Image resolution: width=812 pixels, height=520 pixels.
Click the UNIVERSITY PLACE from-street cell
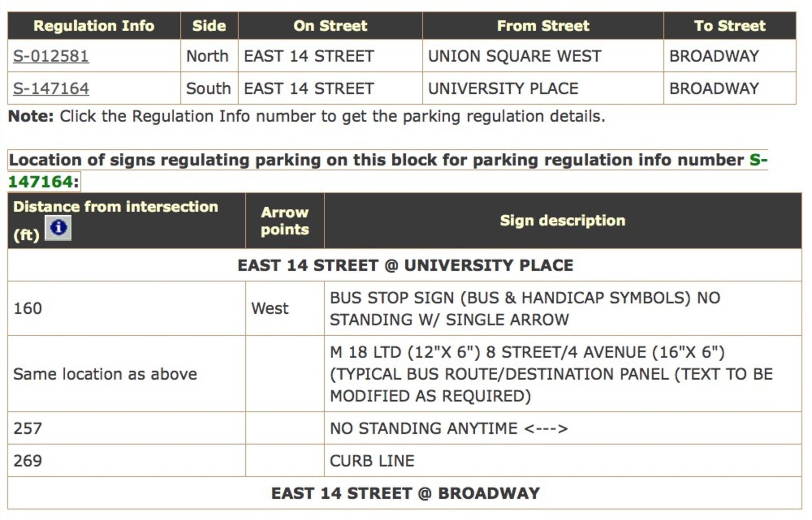click(x=502, y=88)
